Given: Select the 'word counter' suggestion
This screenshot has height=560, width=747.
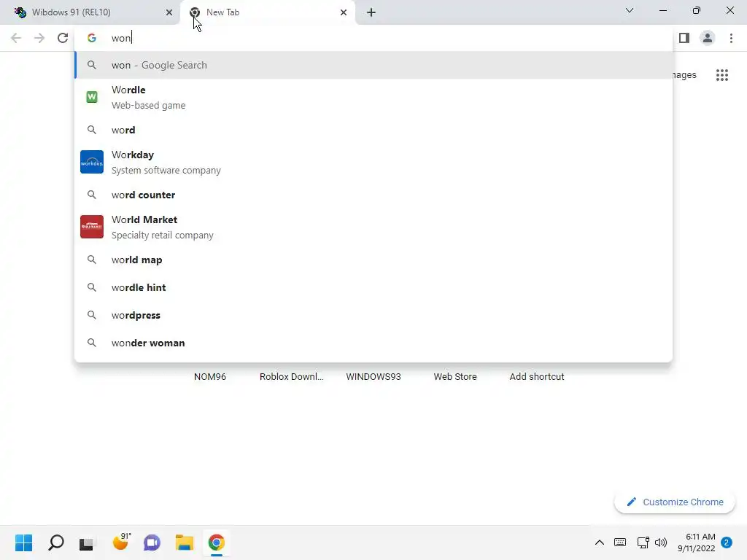Looking at the screenshot, I should click(x=373, y=195).
